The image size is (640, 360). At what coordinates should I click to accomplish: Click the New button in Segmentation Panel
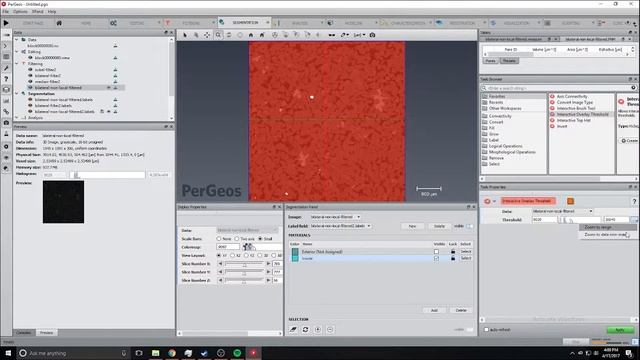[x=412, y=226]
